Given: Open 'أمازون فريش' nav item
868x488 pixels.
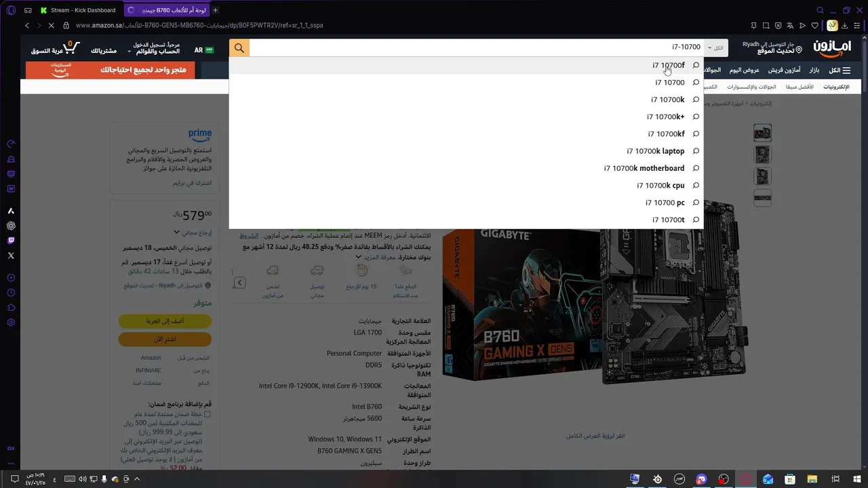Looking at the screenshot, I should [784, 70].
